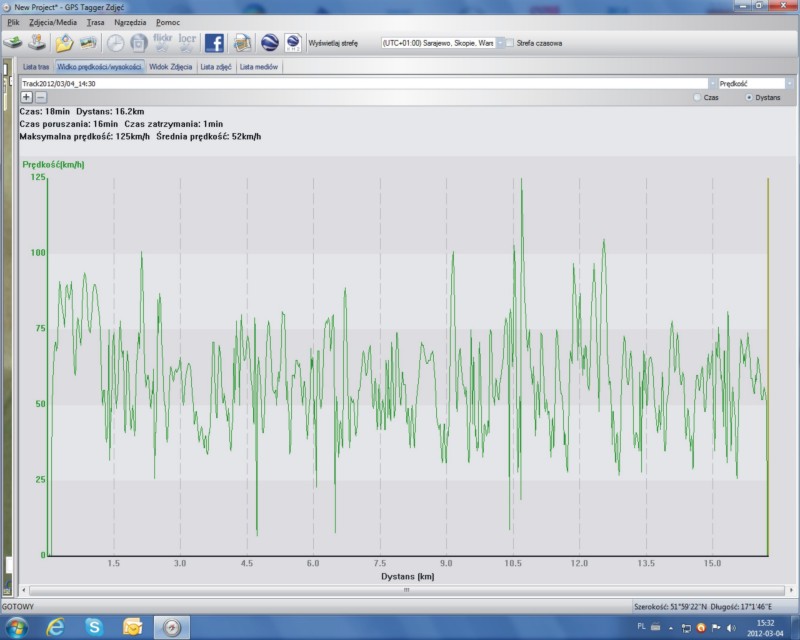Launch Internet Explorer from taskbar

(x=55, y=627)
